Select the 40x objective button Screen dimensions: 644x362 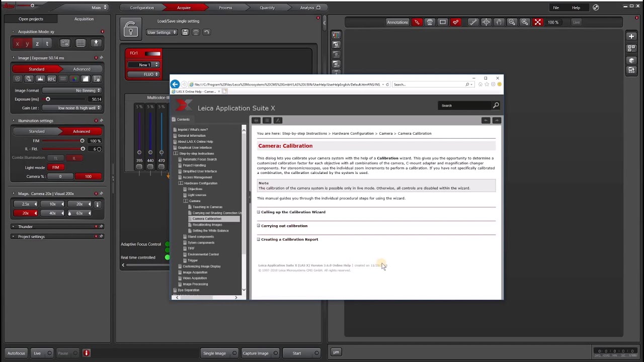[52, 213]
